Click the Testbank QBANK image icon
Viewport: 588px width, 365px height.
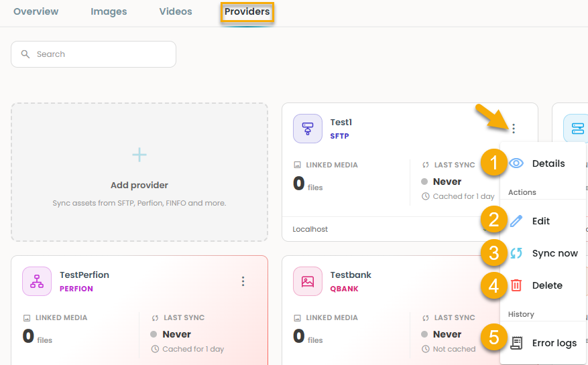tap(308, 281)
